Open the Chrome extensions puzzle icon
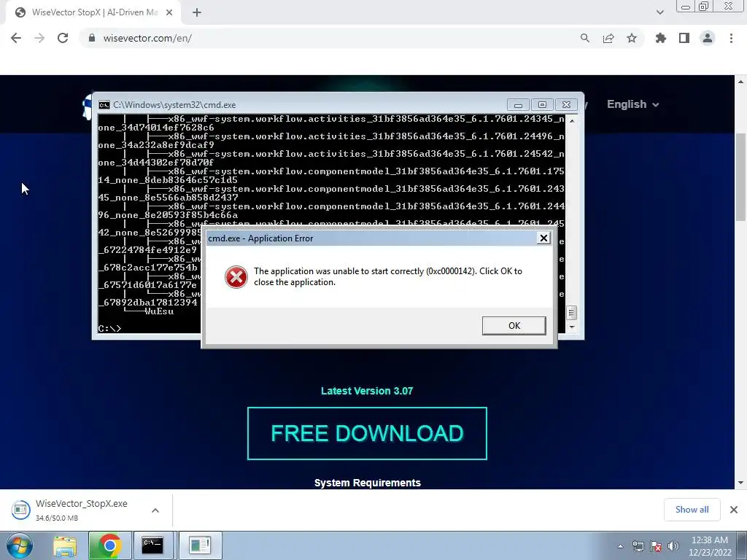The width and height of the screenshot is (747, 560). click(661, 38)
